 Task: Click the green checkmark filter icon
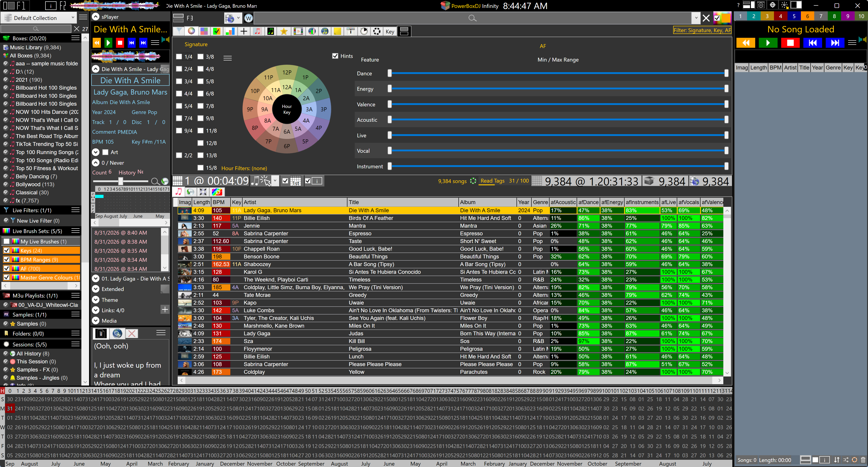tap(217, 31)
